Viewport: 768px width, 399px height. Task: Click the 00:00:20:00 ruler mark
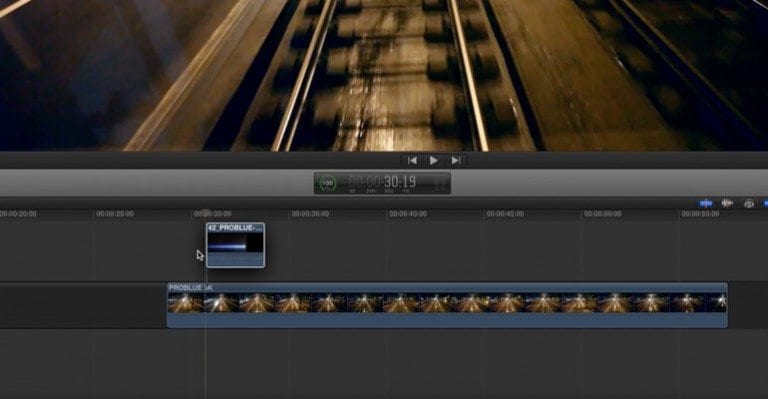click(x=18, y=214)
